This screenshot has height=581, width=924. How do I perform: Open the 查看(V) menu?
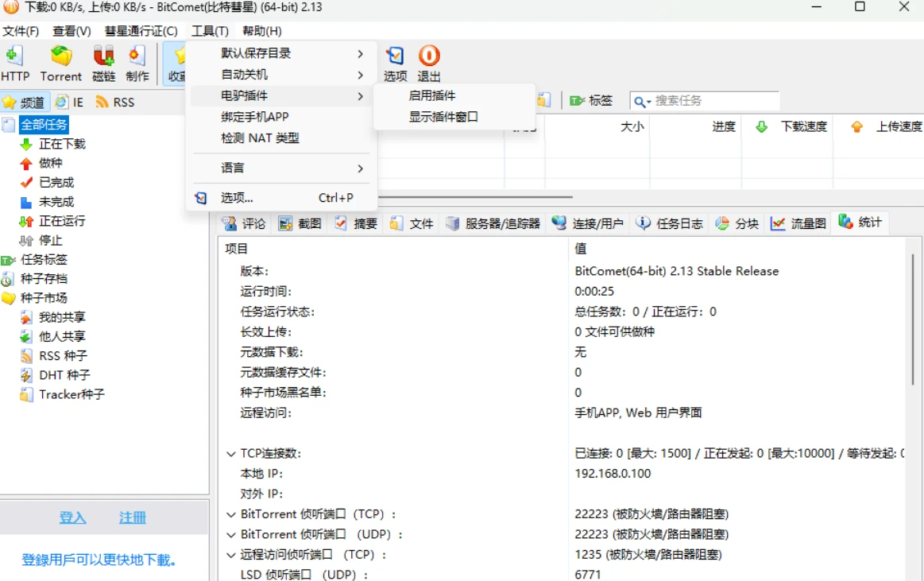pyautogui.click(x=72, y=31)
